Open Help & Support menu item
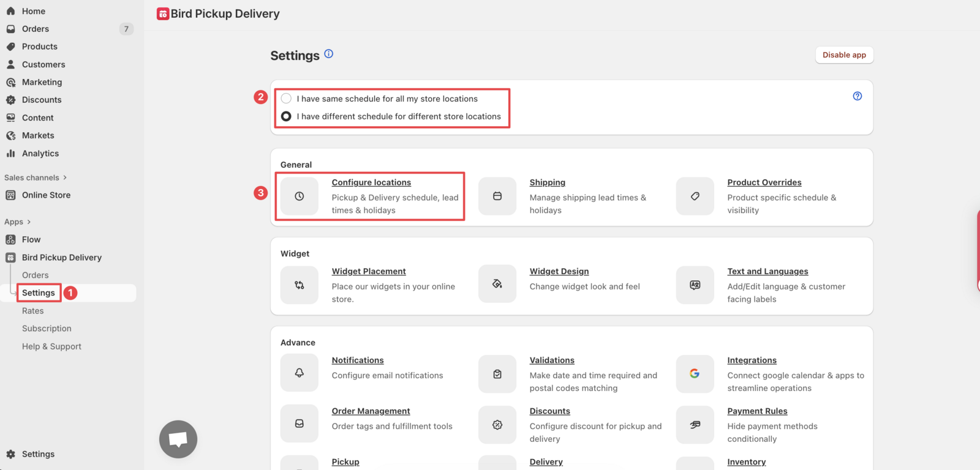The width and height of the screenshot is (980, 470). (x=51, y=346)
